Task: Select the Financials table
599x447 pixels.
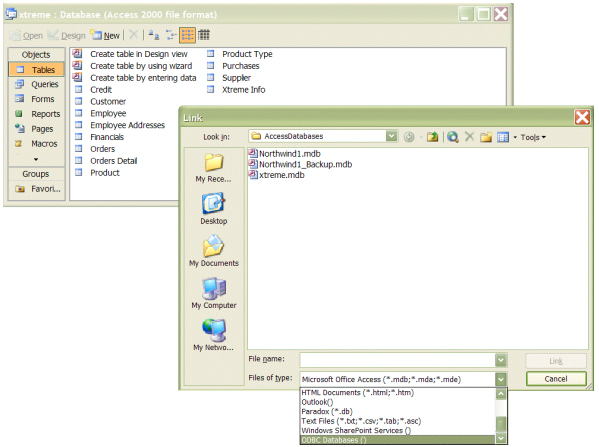Action: pos(99,137)
